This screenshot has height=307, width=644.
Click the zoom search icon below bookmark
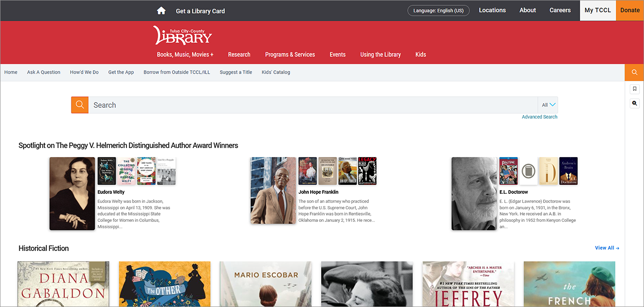click(634, 104)
